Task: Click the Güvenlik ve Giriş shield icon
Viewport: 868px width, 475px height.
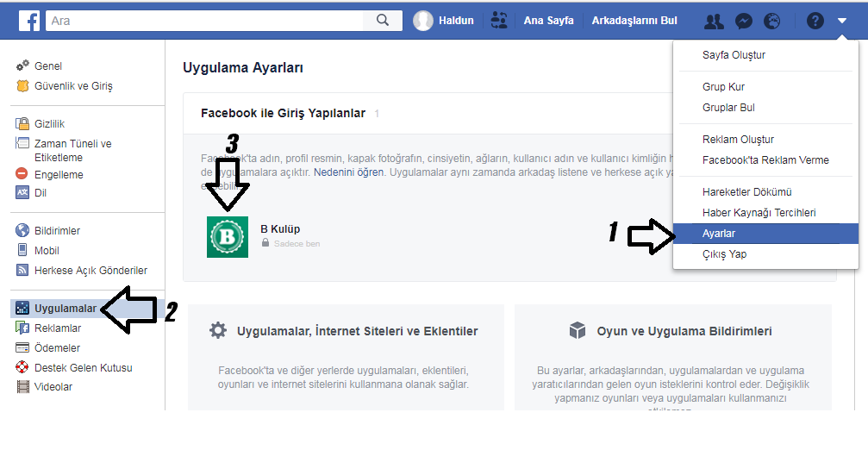Action: (x=22, y=86)
